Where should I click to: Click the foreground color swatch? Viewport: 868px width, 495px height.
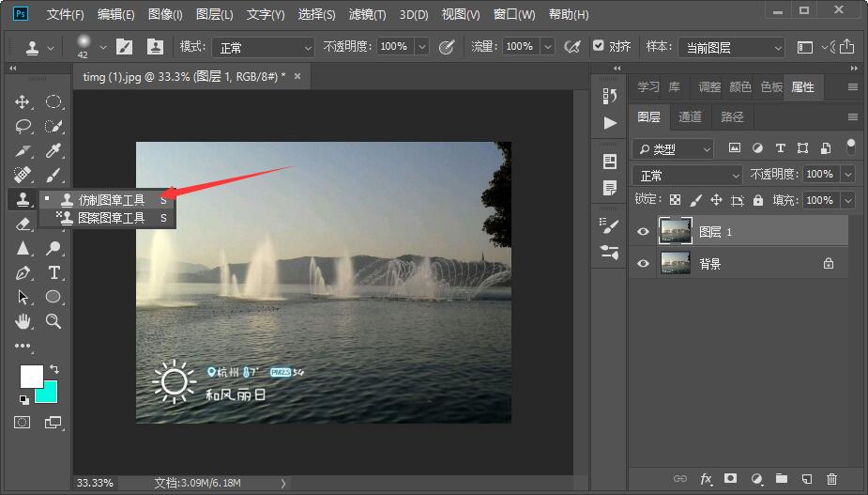click(31, 377)
